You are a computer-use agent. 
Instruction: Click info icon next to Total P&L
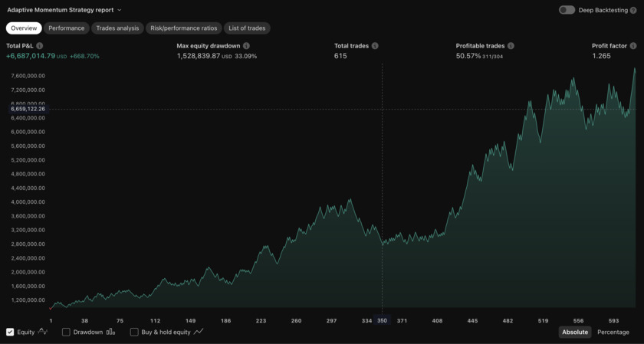(x=40, y=46)
